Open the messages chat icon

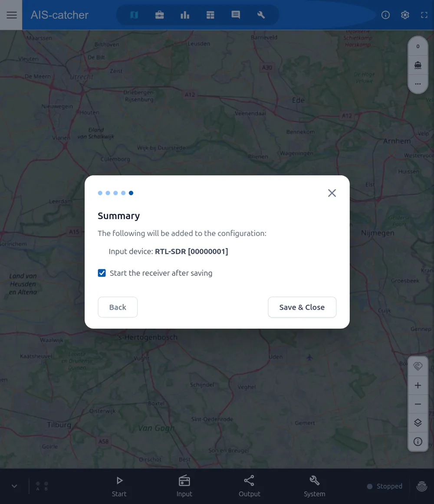[236, 15]
